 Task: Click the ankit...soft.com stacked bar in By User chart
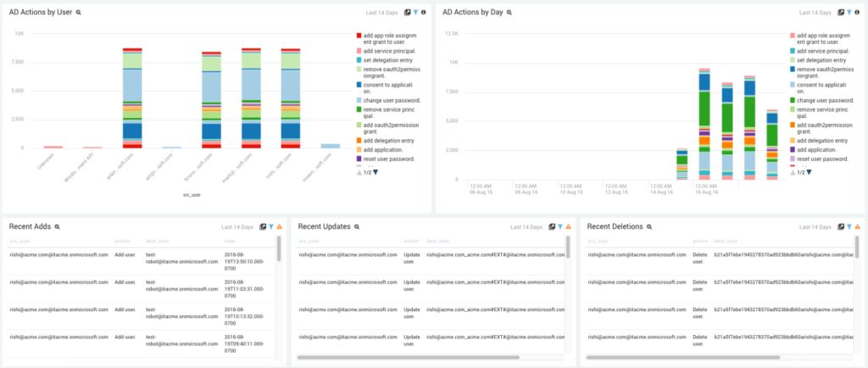coord(132,98)
